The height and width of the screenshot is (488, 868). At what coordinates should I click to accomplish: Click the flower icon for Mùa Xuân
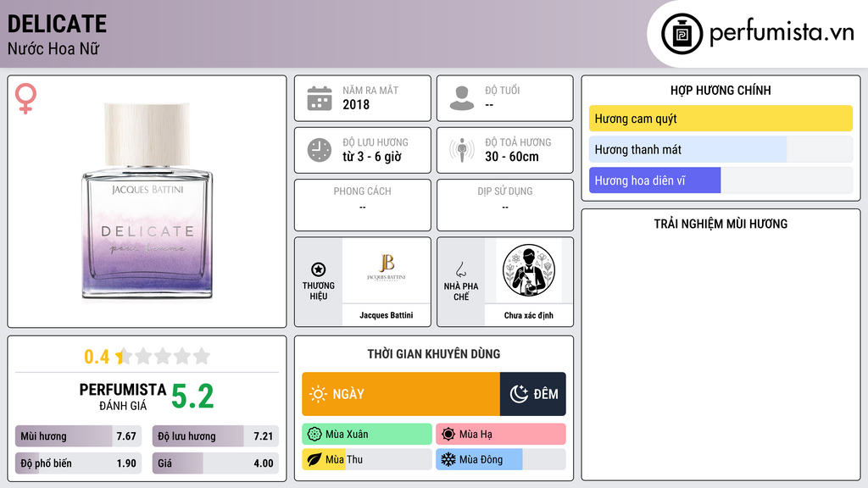click(314, 435)
